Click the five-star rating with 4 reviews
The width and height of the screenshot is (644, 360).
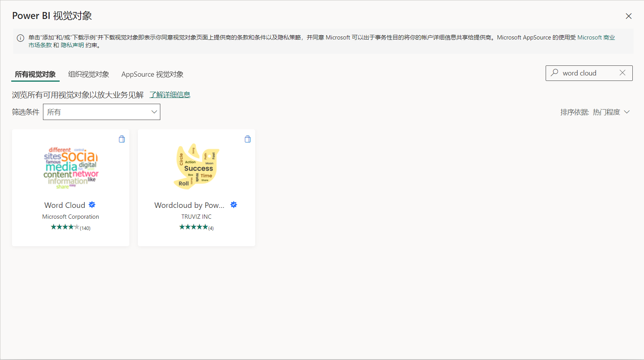196,227
